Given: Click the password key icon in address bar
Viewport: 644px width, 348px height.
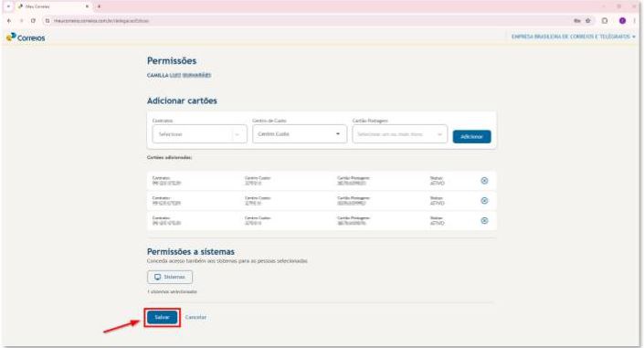Looking at the screenshot, I should click(x=577, y=20).
